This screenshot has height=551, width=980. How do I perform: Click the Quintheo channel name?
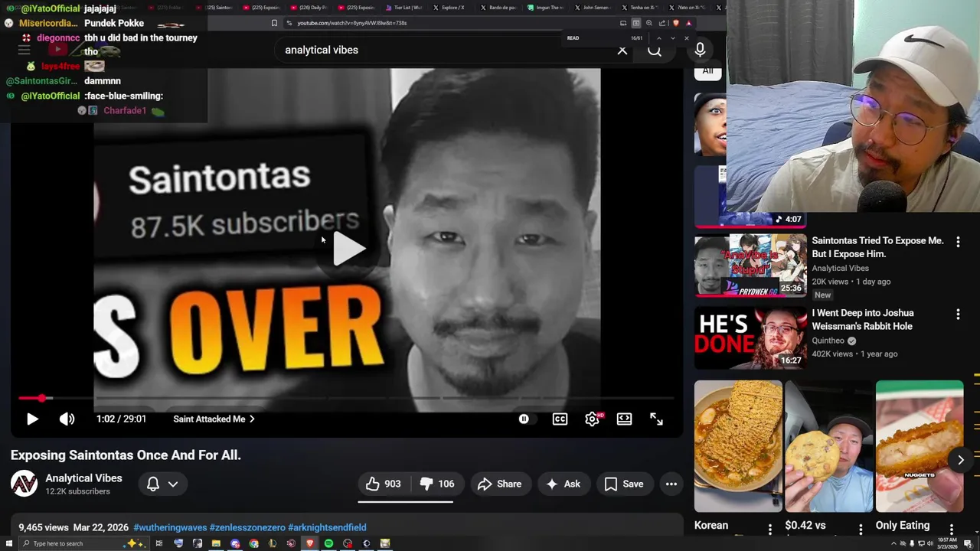[x=828, y=341]
